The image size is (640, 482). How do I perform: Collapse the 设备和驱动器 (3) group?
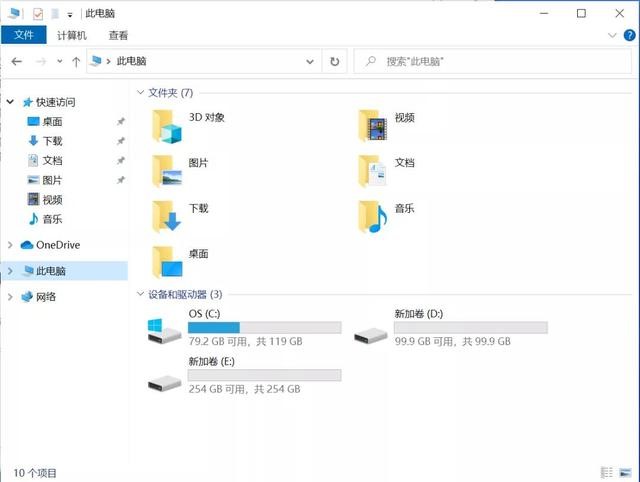[x=140, y=294]
